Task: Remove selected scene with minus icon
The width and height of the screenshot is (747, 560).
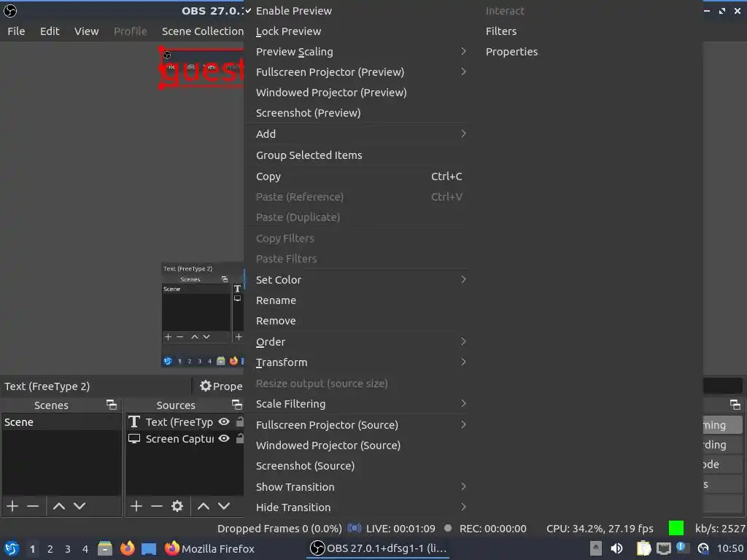Action: tap(33, 506)
